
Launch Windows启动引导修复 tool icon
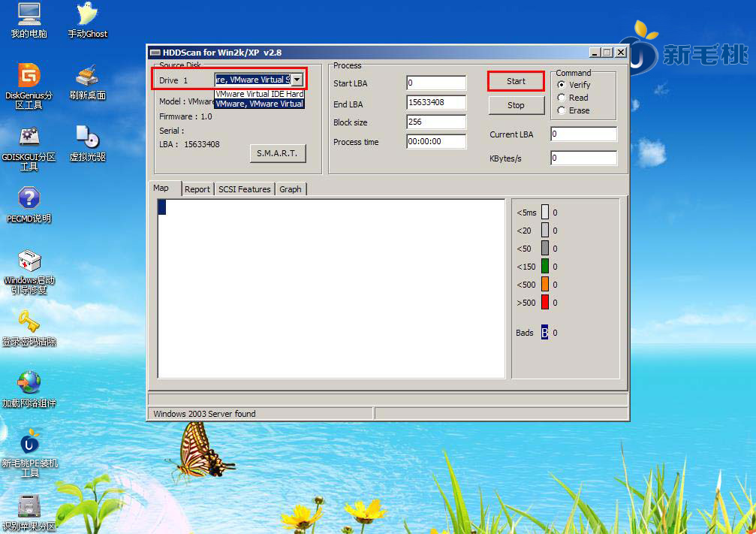click(x=29, y=272)
